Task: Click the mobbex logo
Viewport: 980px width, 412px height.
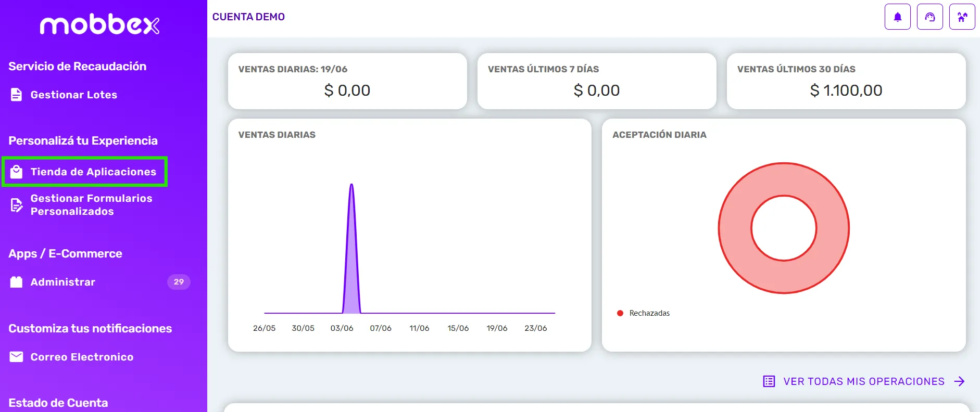Action: pyautogui.click(x=100, y=24)
